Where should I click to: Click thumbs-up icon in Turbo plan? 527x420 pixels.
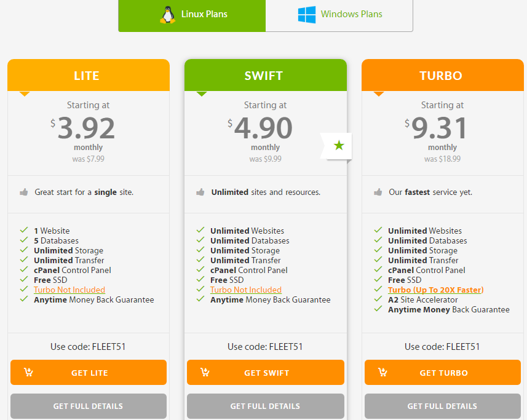coord(378,192)
